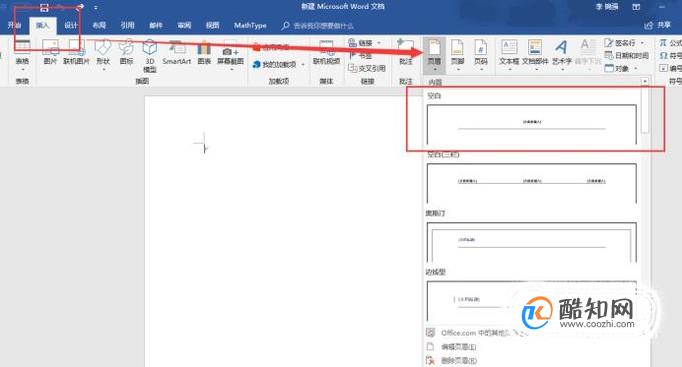Insert an Equation (公式)
The width and height of the screenshot is (682, 367).
(x=670, y=43)
